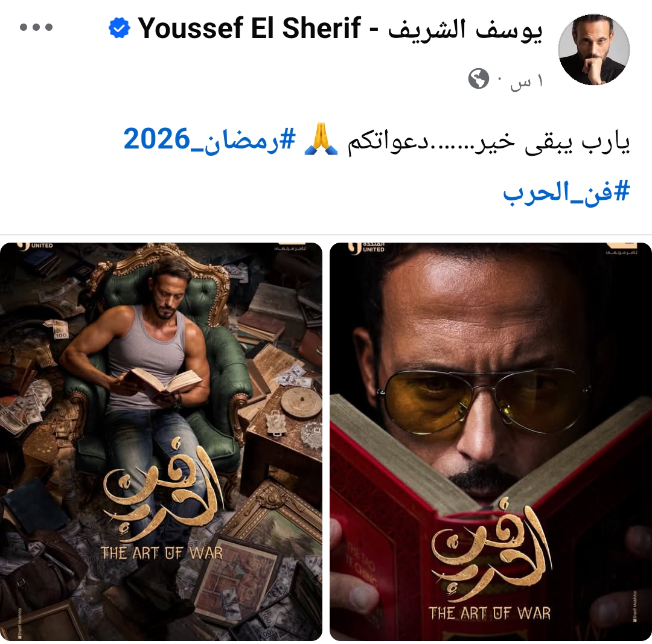Open the #فن_الحرب hashtag

coord(566,193)
